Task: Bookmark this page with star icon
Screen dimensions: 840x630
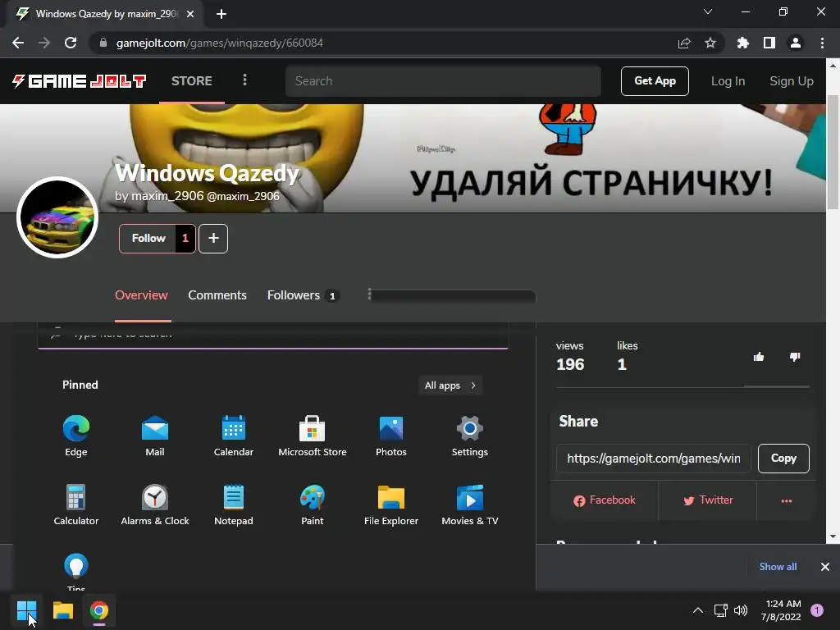Action: pos(710,43)
